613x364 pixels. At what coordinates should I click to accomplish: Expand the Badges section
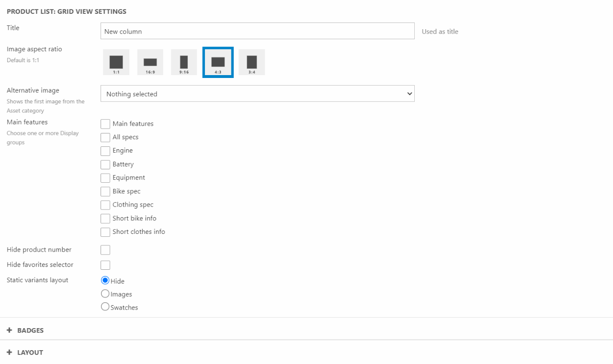[31, 331]
